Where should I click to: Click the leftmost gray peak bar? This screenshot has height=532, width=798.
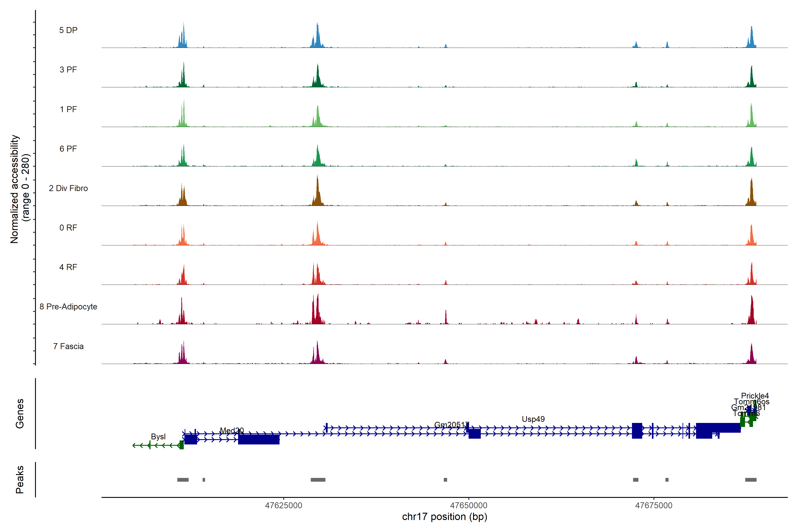(x=183, y=479)
